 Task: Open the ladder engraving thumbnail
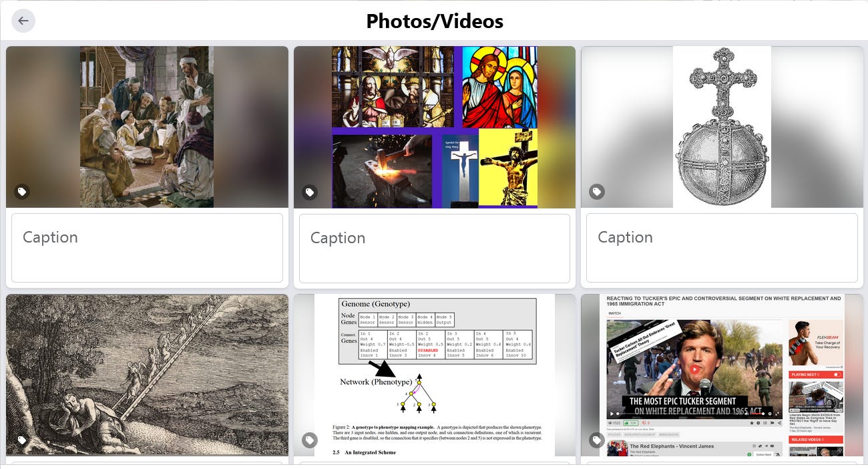147,375
